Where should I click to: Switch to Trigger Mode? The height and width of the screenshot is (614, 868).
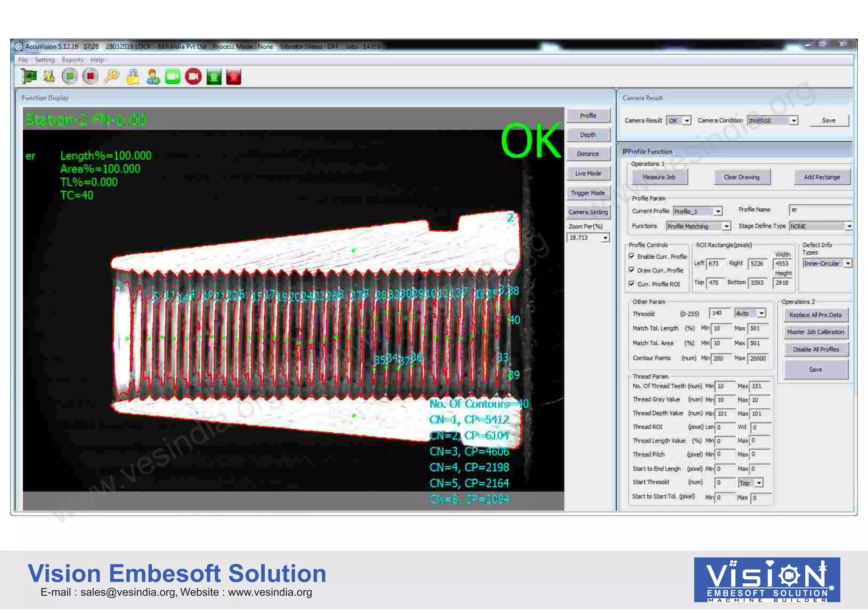(x=588, y=193)
